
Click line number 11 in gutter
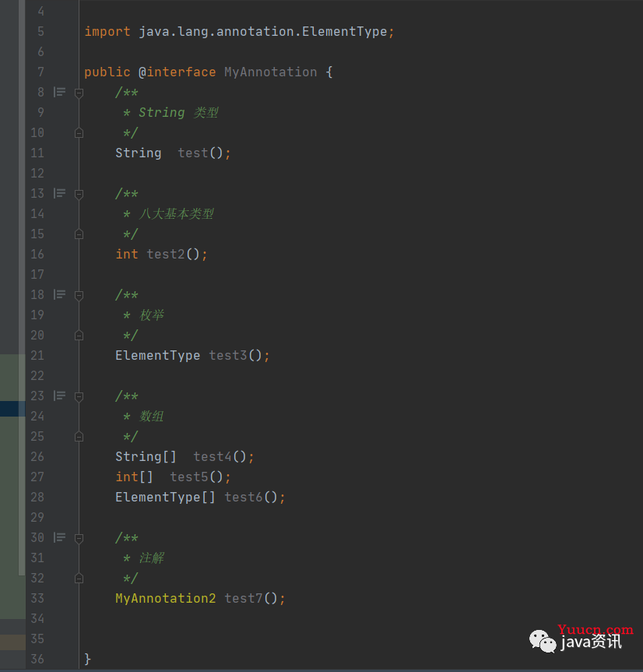[37, 153]
